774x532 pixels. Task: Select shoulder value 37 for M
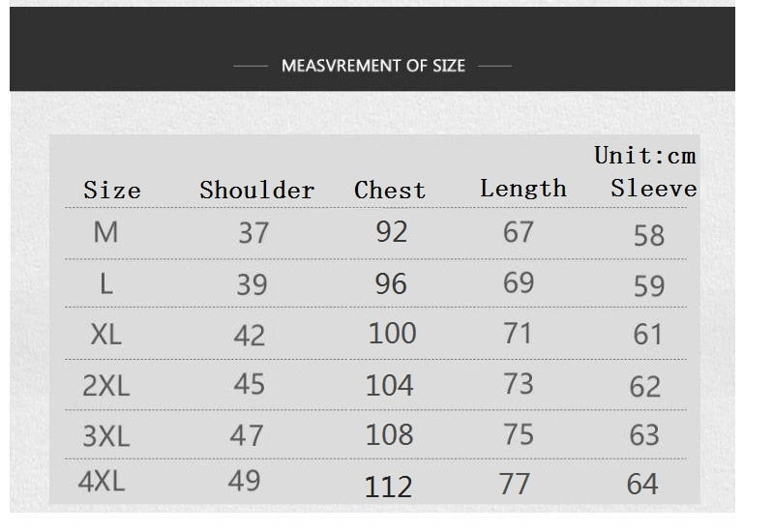pos(253,233)
